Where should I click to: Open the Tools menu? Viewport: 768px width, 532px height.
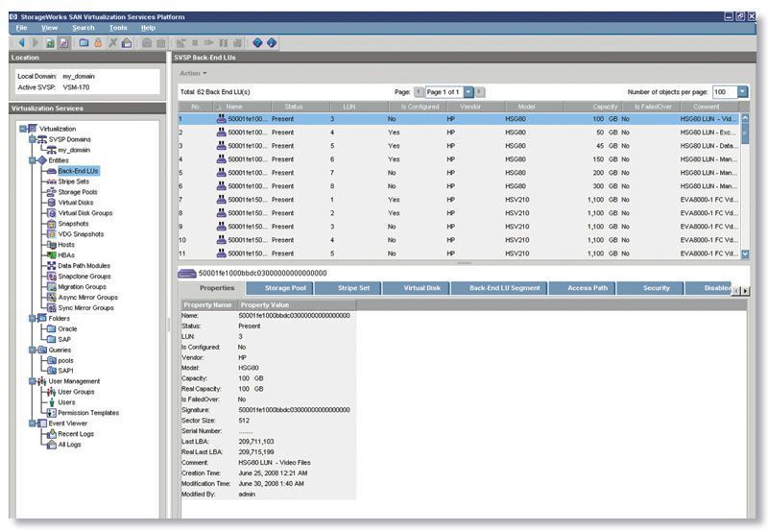pos(118,28)
